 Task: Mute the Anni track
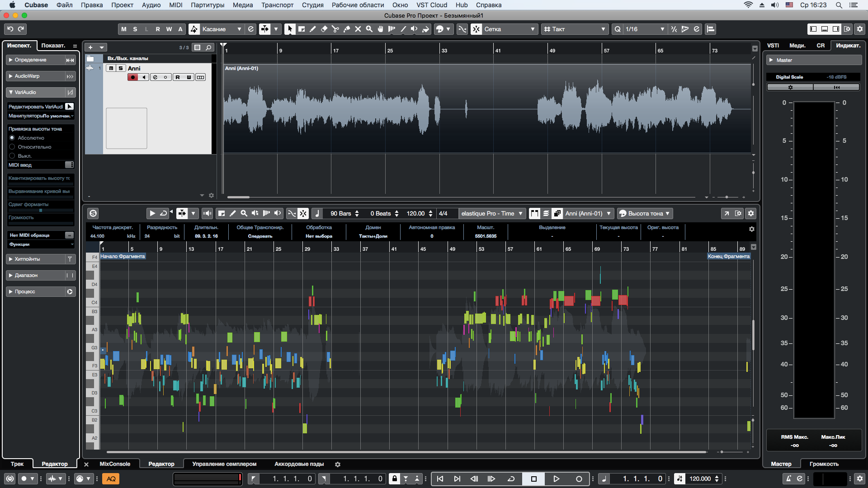(111, 68)
